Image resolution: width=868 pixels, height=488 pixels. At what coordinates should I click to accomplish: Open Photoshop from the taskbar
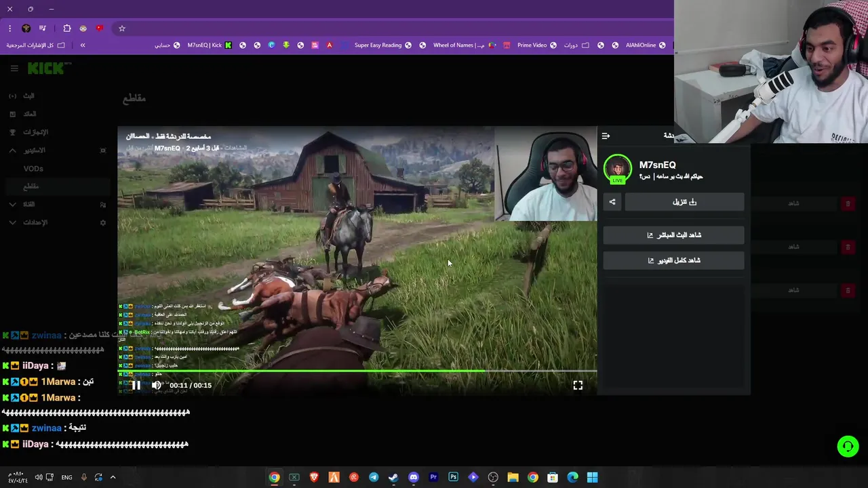453,477
